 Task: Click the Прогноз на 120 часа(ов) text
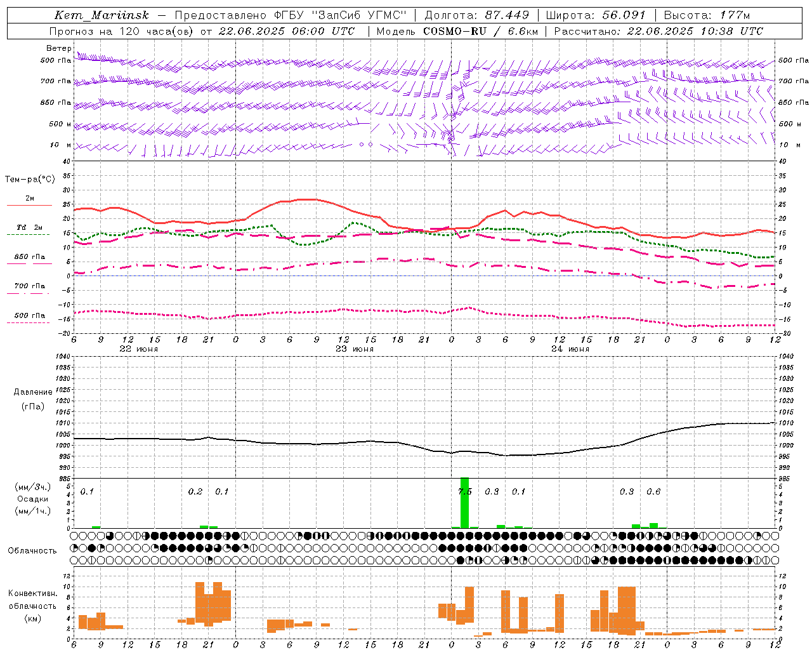click(x=122, y=31)
